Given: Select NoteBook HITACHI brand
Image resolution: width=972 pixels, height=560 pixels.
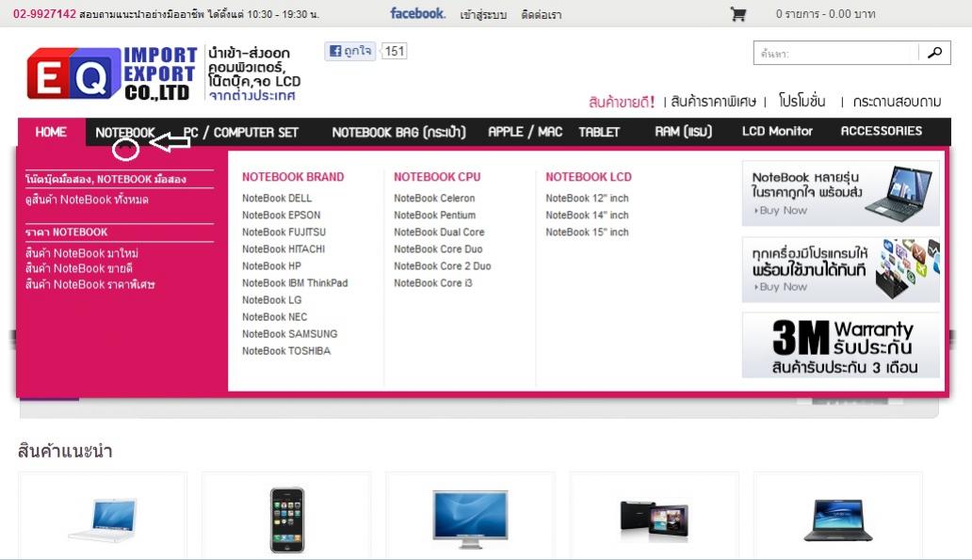Looking at the screenshot, I should 283,249.
